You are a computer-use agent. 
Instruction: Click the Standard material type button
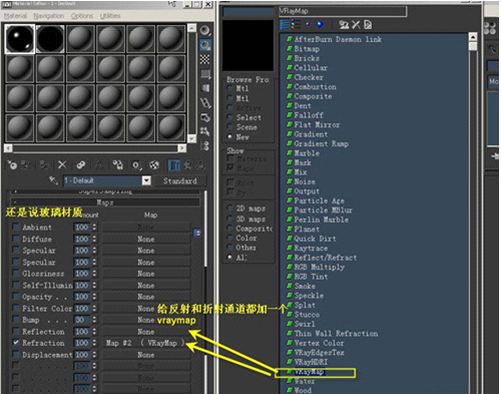pyautogui.click(x=180, y=181)
